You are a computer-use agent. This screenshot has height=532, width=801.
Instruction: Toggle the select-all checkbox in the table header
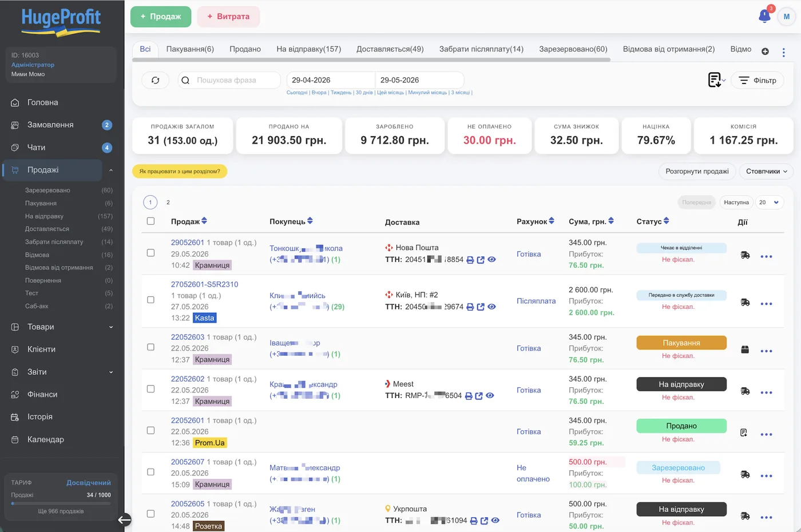pyautogui.click(x=150, y=221)
